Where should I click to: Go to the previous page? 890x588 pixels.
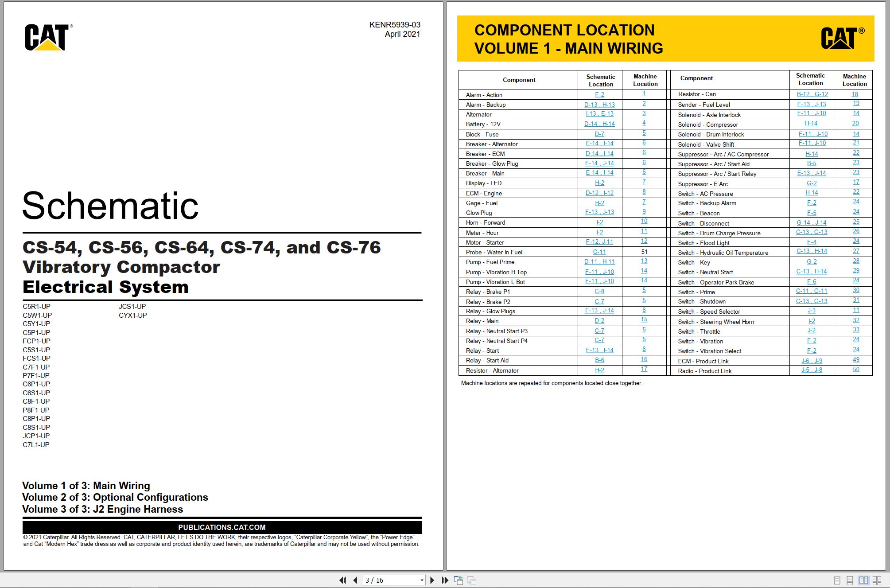pyautogui.click(x=355, y=580)
